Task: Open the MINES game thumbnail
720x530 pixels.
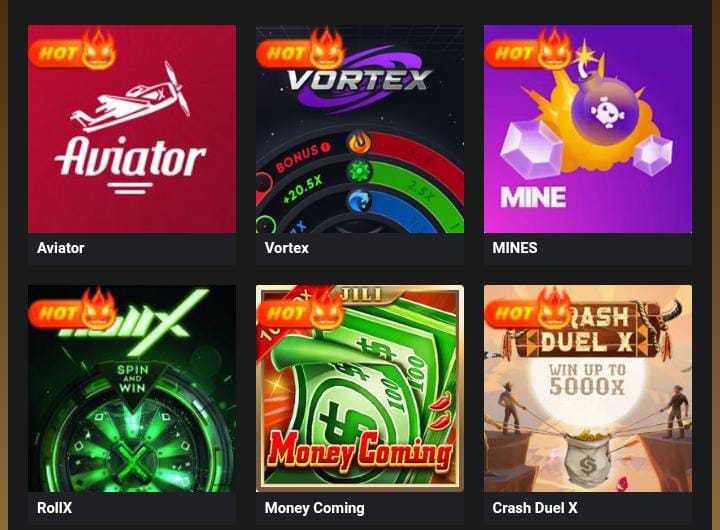Action: tap(588, 129)
